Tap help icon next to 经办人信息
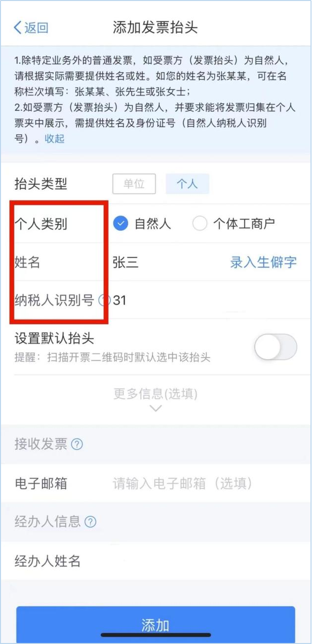Screen dimensions: 312x644 click(x=90, y=521)
